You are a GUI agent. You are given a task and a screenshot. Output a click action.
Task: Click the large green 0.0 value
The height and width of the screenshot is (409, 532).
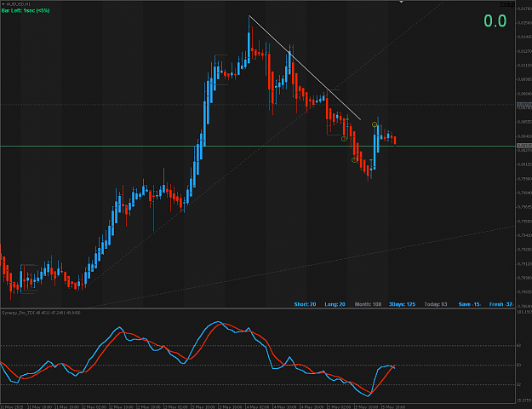[x=495, y=21]
